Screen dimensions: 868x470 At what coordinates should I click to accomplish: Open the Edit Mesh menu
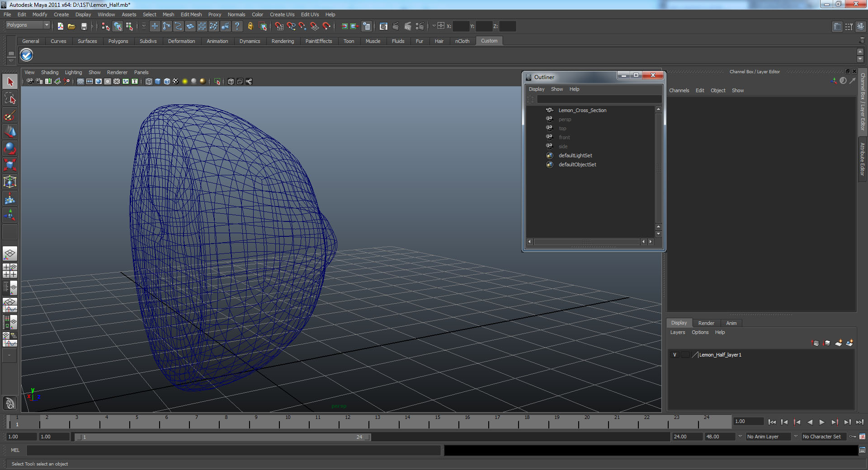click(191, 14)
